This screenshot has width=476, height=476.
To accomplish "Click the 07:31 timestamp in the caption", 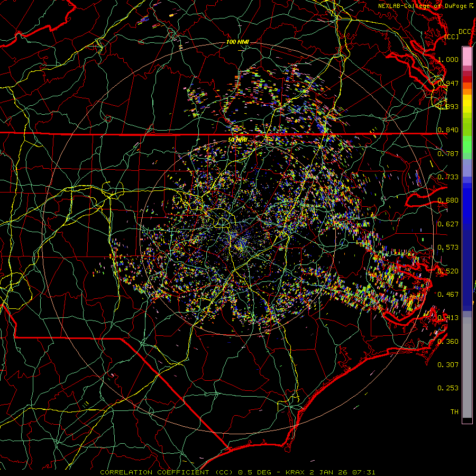I will click(x=364, y=472).
